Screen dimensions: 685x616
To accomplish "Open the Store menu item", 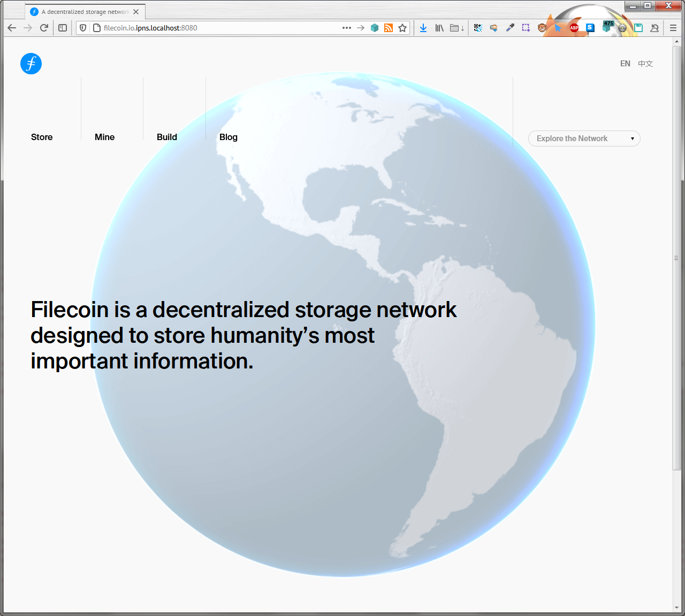I will (x=42, y=137).
